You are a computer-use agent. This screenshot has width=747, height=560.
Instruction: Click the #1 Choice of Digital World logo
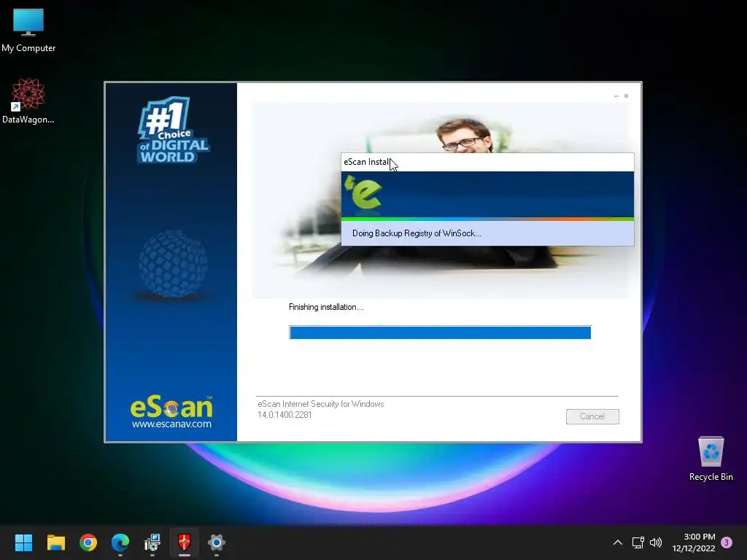[174, 130]
